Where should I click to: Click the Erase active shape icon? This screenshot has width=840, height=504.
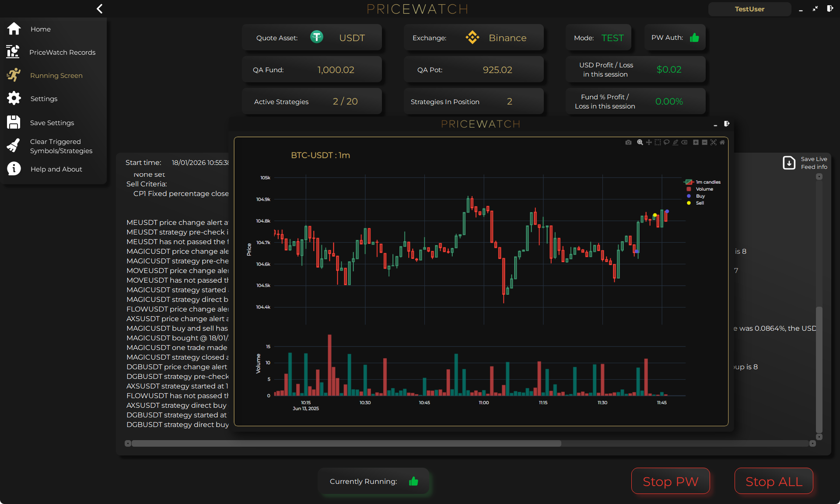tap(684, 142)
